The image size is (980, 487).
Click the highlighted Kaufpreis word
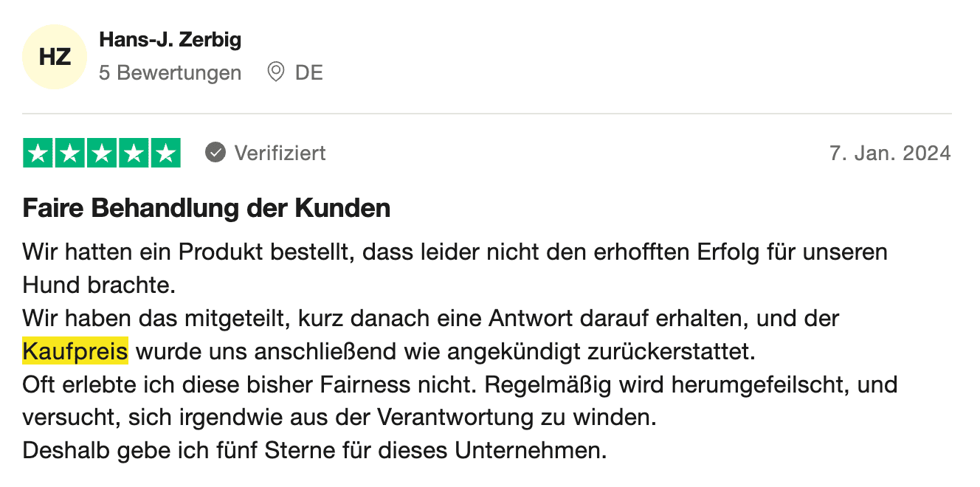pos(75,351)
